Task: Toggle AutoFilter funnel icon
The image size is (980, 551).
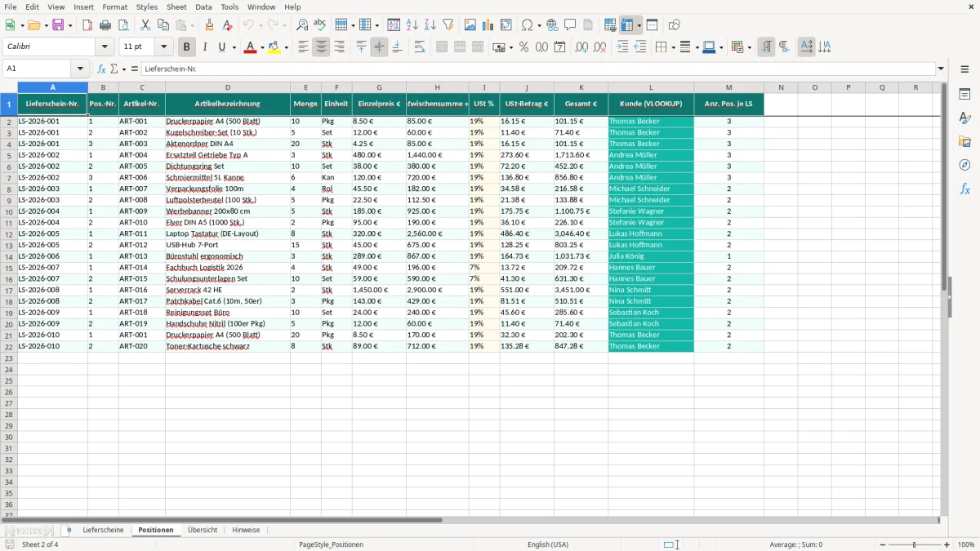Action: 448,25
